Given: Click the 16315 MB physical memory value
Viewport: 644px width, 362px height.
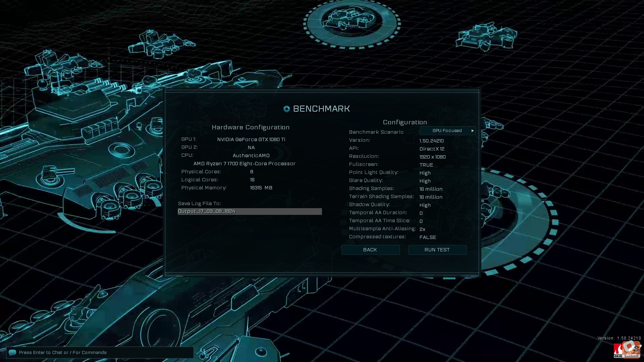Looking at the screenshot, I should click(x=261, y=188).
